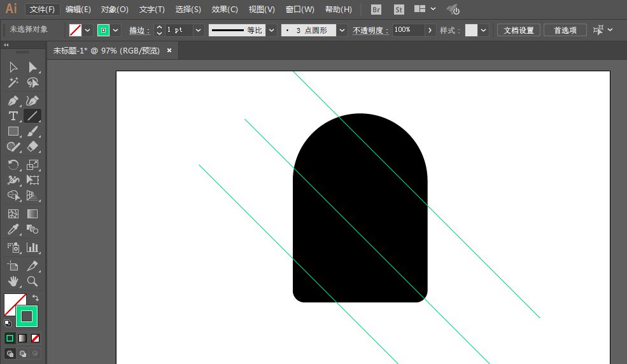Viewport: 627px width, 364px height.
Task: Select the Curvature tool
Action: (32, 101)
